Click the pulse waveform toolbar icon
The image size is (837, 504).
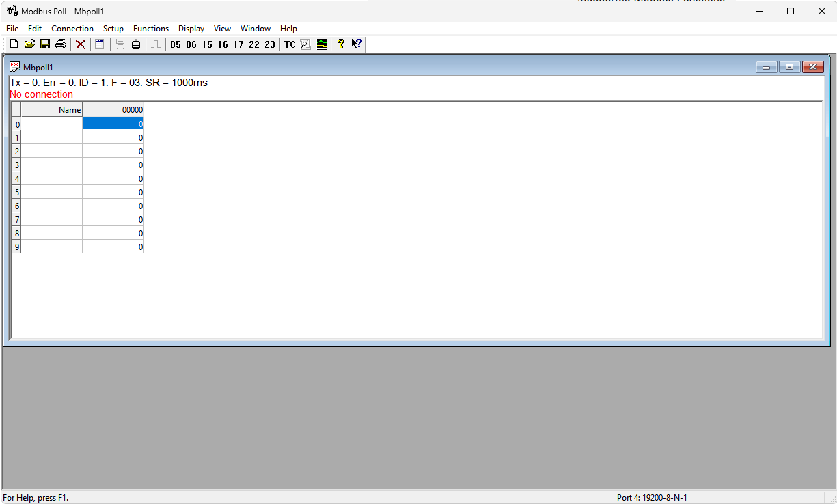tap(156, 44)
